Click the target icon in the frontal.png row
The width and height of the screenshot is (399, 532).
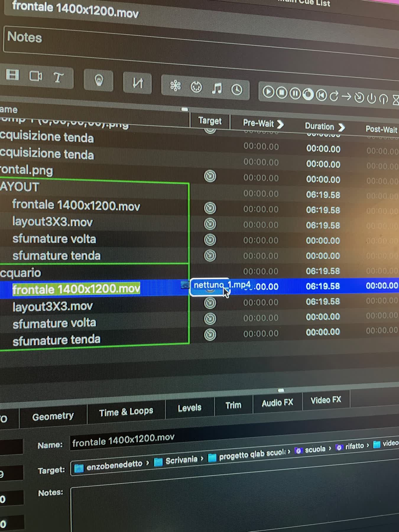[210, 176]
